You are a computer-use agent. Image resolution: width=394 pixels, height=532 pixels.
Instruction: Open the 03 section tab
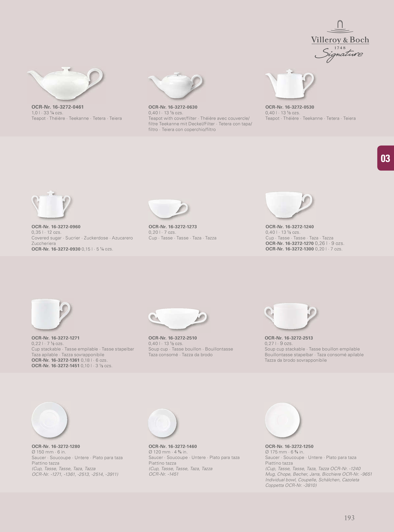[385, 158]
